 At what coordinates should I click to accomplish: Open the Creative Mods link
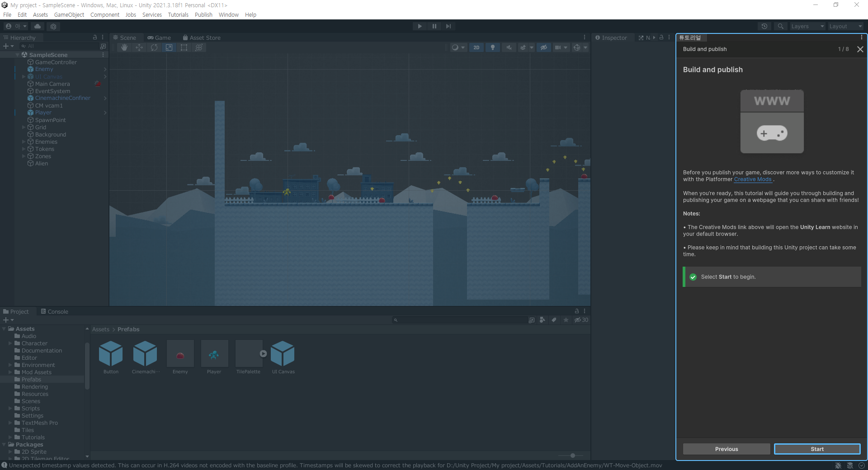pyautogui.click(x=753, y=179)
